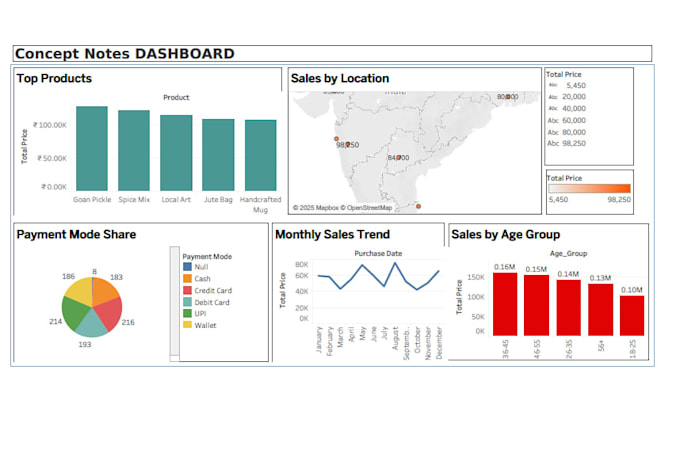Click the January month axis label
Image resolution: width=680 pixels, height=465 pixels.
[319, 340]
